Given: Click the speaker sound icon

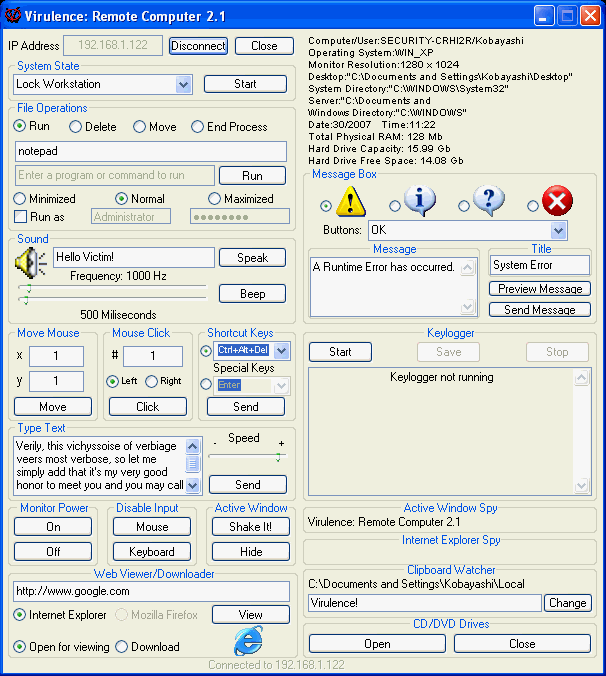Looking at the screenshot, I should pos(31,262).
